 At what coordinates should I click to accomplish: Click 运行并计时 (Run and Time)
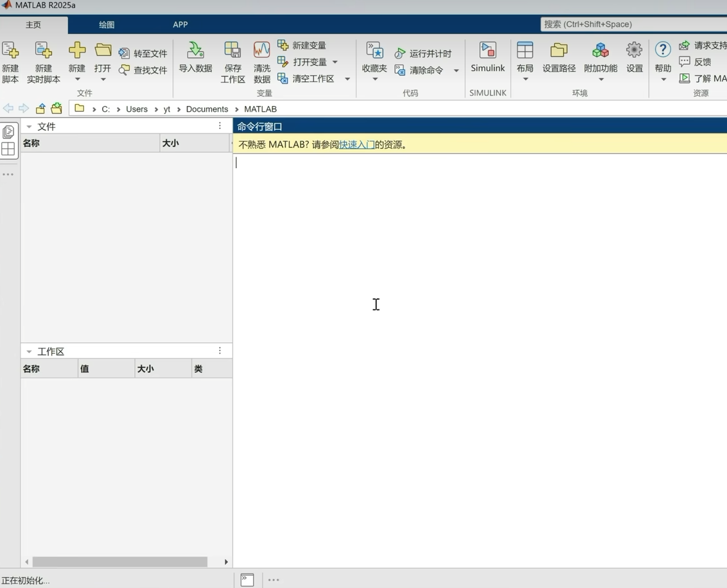point(423,53)
